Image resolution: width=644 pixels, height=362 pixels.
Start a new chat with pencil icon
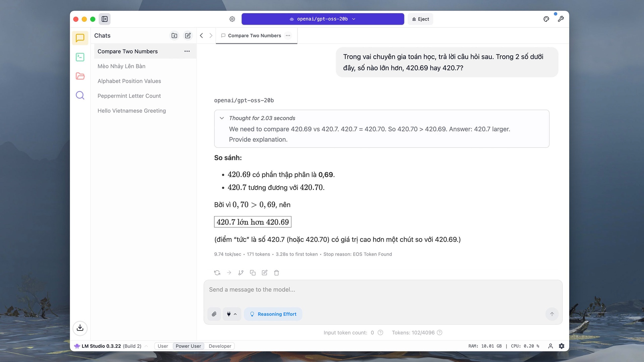188,36
